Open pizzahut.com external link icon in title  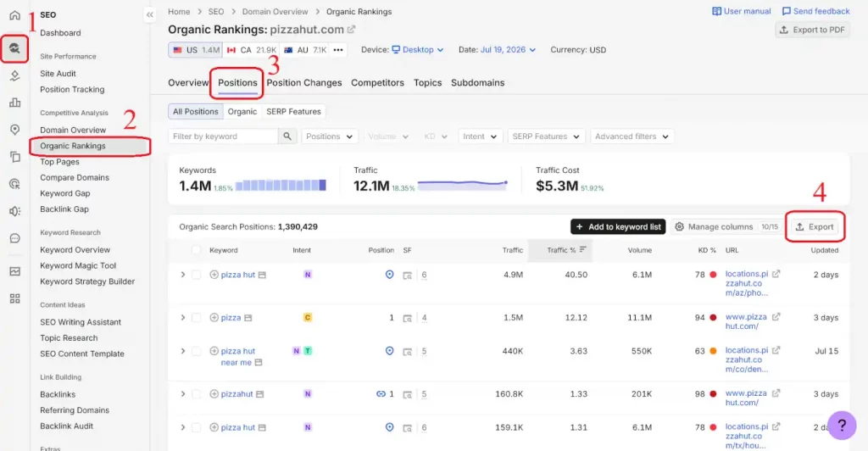[352, 30]
